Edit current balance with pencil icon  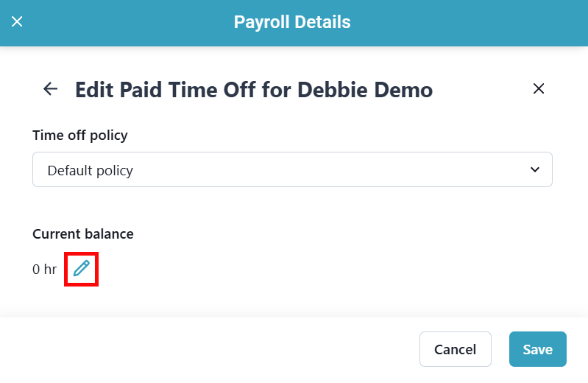coord(82,269)
